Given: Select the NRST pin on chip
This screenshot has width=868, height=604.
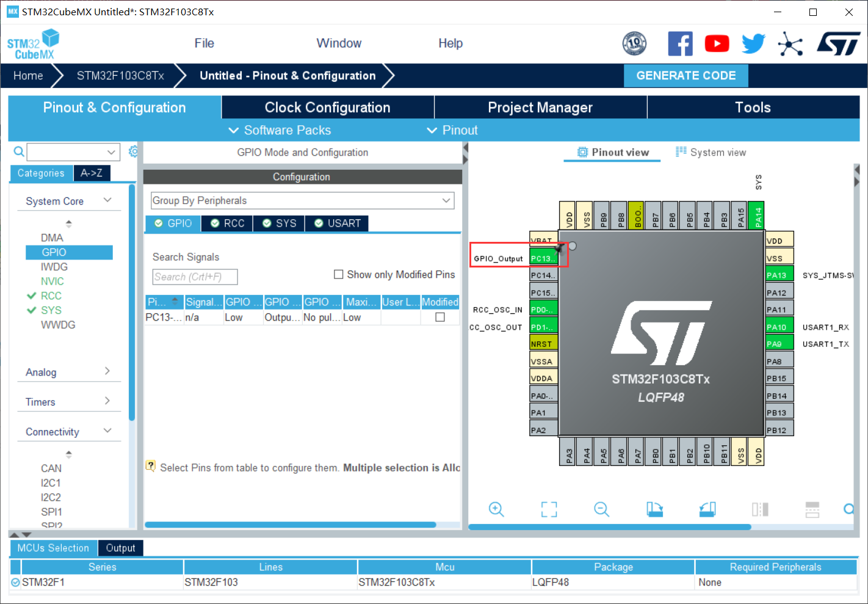Looking at the screenshot, I should 544,344.
